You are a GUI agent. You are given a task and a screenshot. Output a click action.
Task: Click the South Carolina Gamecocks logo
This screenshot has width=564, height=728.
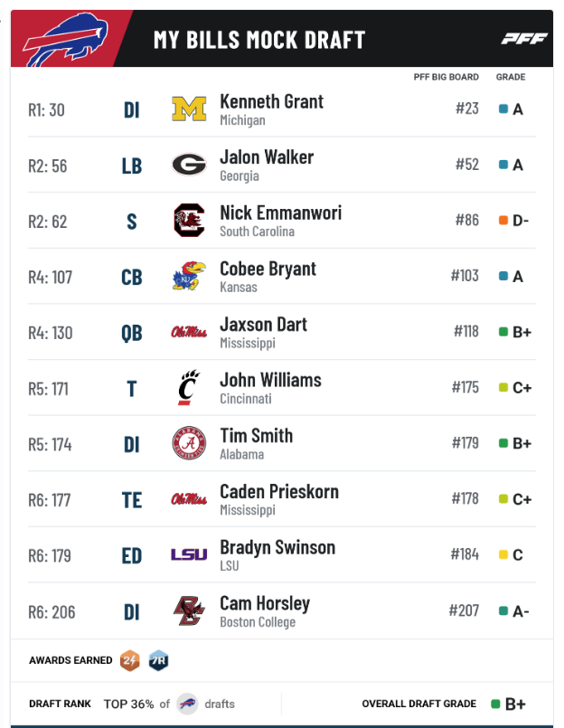point(189,220)
